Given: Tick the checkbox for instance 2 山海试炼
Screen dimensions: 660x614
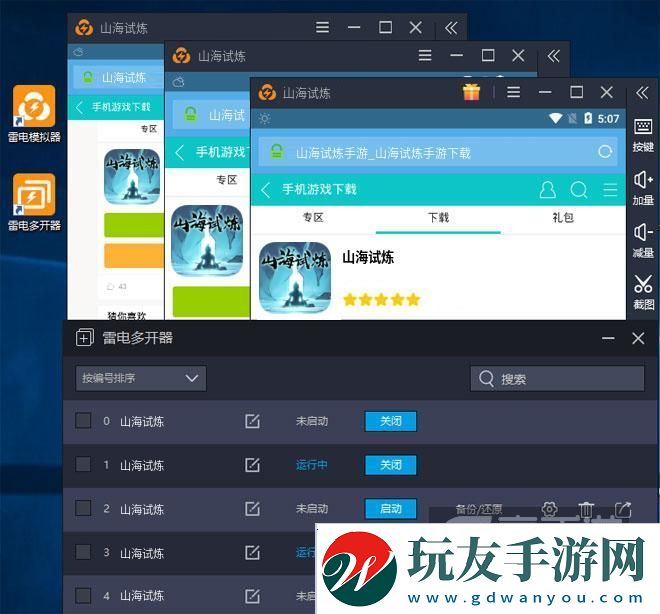Looking at the screenshot, I should (83, 508).
